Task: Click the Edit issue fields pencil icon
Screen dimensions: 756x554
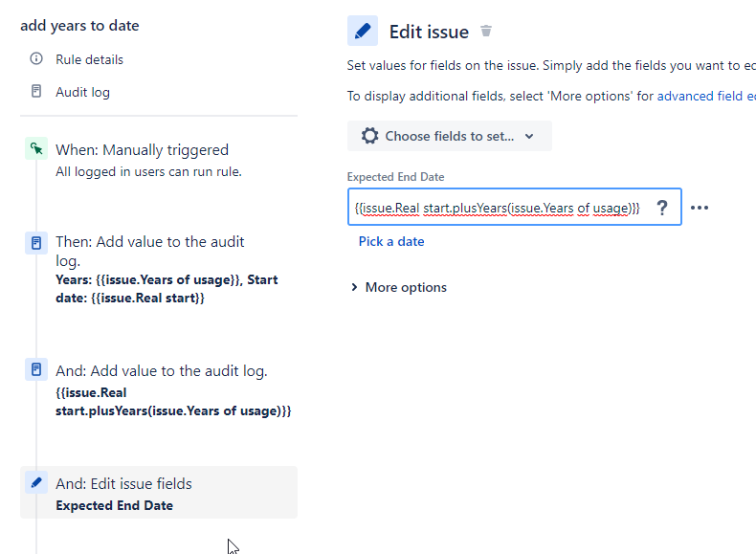Action: coord(36,483)
